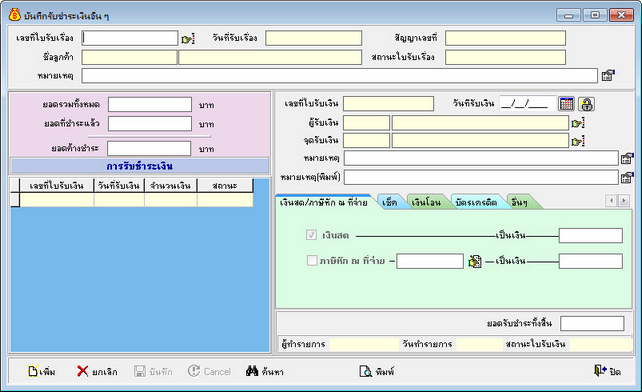Open lookup icon for จุดรับเงิน
Screen dimensions: 642x392
point(578,141)
